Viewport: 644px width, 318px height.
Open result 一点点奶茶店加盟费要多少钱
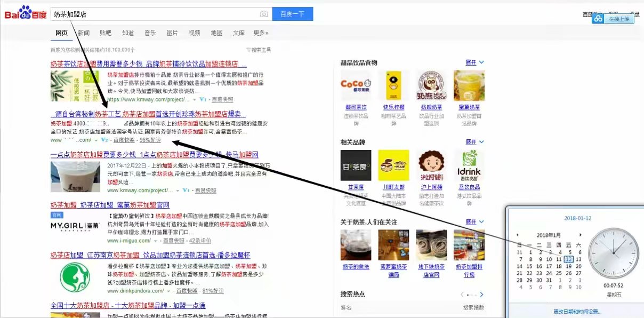tap(155, 155)
